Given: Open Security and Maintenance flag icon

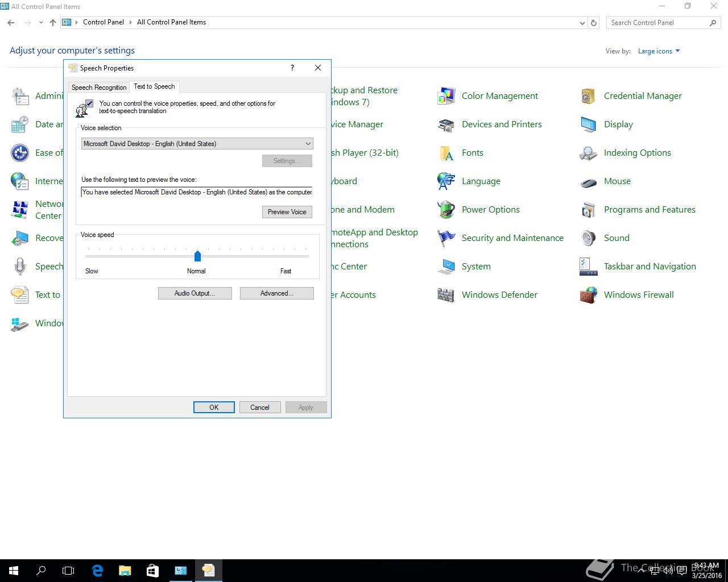Looking at the screenshot, I should pyautogui.click(x=446, y=238).
